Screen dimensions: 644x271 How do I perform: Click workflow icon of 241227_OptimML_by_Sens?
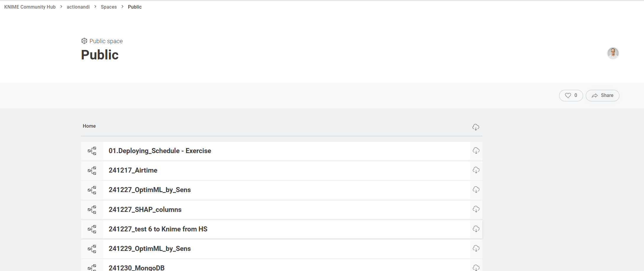pos(92,190)
